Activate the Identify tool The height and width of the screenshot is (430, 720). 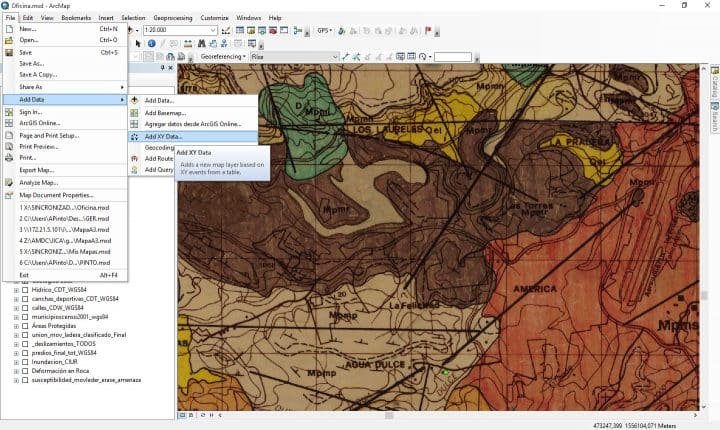pyautogui.click(x=152, y=44)
